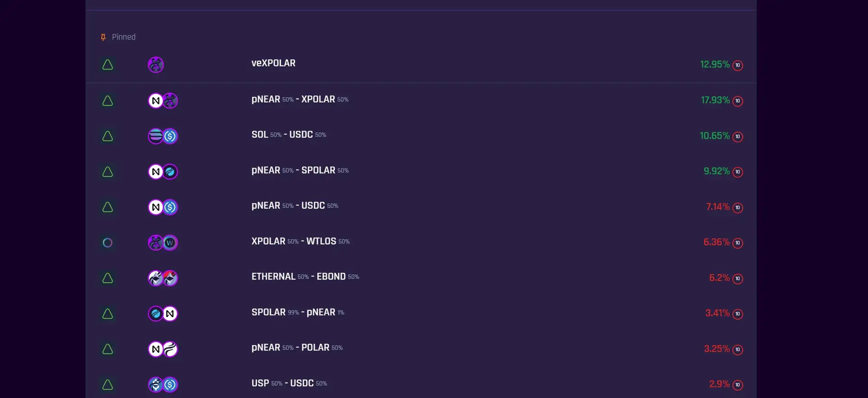Open the veXPOLAR pool
This screenshot has height=398, width=868.
(274, 63)
